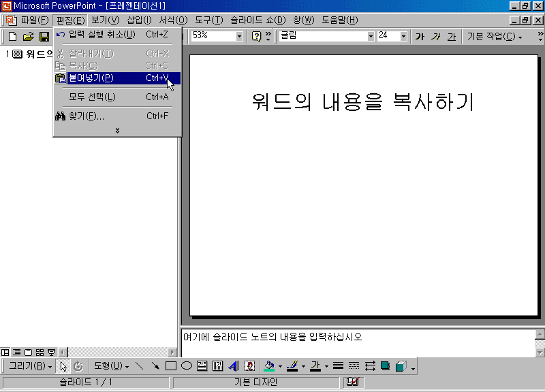
Task: Open the 슬라이드 쇼(D) menu
Action: coord(258,20)
